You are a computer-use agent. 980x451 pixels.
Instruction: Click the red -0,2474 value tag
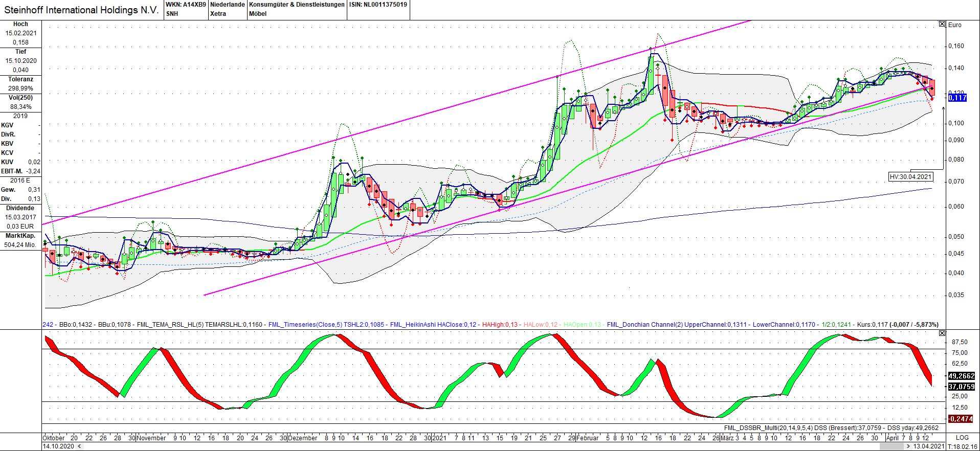pyautogui.click(x=960, y=419)
